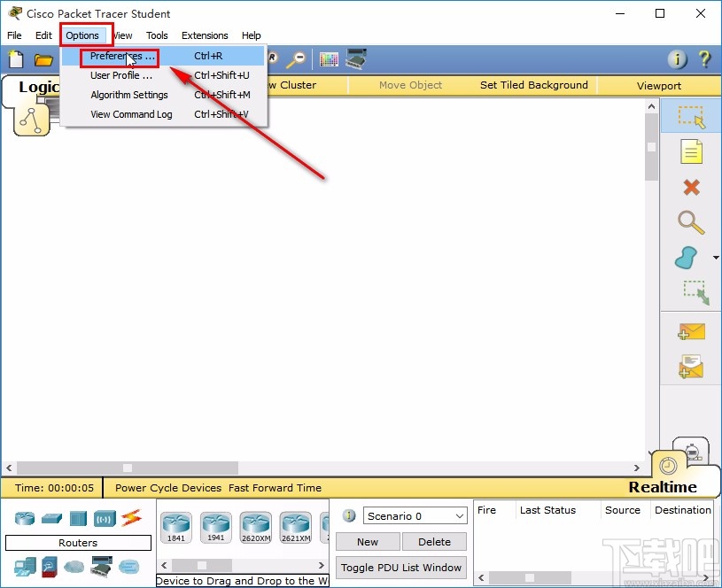Select the Resize Shape tool
The width and height of the screenshot is (722, 588).
[x=695, y=292]
